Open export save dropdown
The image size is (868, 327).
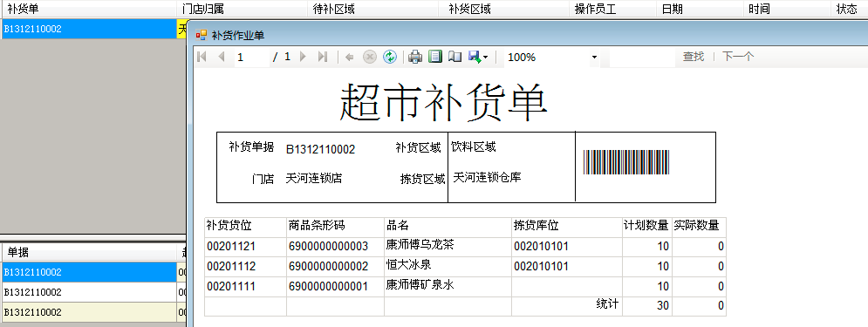[x=478, y=57]
